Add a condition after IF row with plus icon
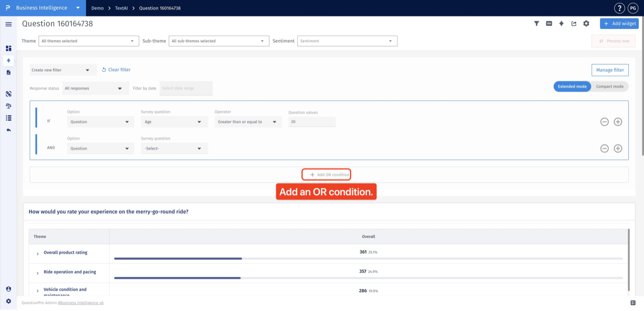Viewport: 644px width, 311px height. (618, 122)
